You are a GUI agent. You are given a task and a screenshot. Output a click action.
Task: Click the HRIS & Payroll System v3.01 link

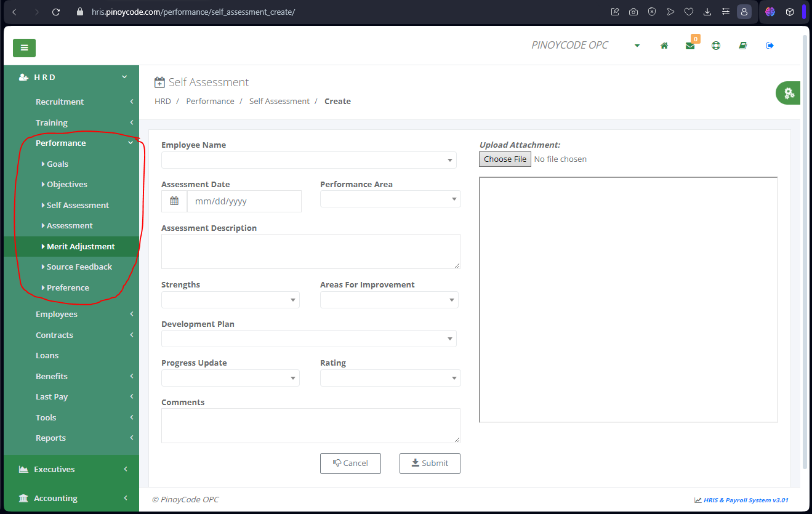tap(746, 500)
